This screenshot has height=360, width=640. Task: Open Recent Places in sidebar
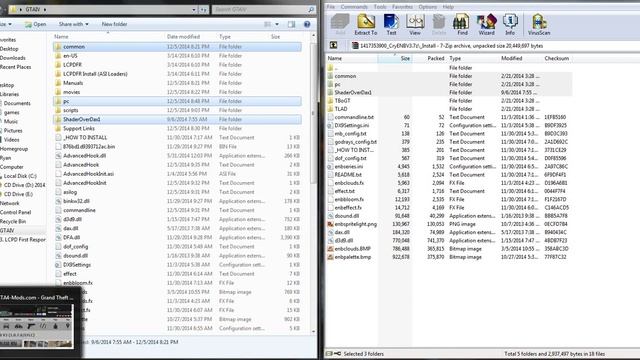(15, 67)
